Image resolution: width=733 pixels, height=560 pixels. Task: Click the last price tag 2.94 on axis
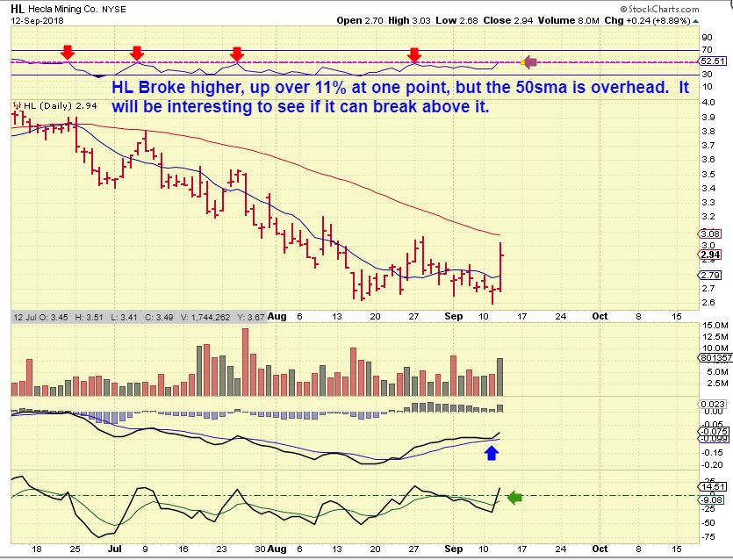point(710,255)
